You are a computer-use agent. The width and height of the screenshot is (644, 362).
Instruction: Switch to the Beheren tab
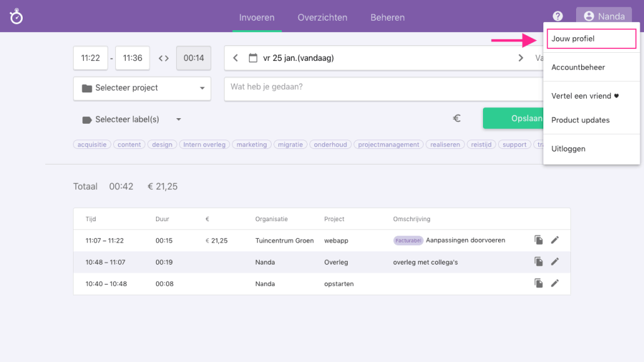387,18
